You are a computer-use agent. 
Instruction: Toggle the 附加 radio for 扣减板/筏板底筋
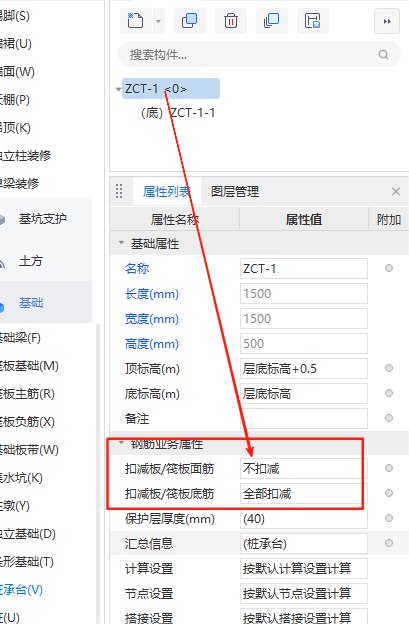pyautogui.click(x=389, y=493)
